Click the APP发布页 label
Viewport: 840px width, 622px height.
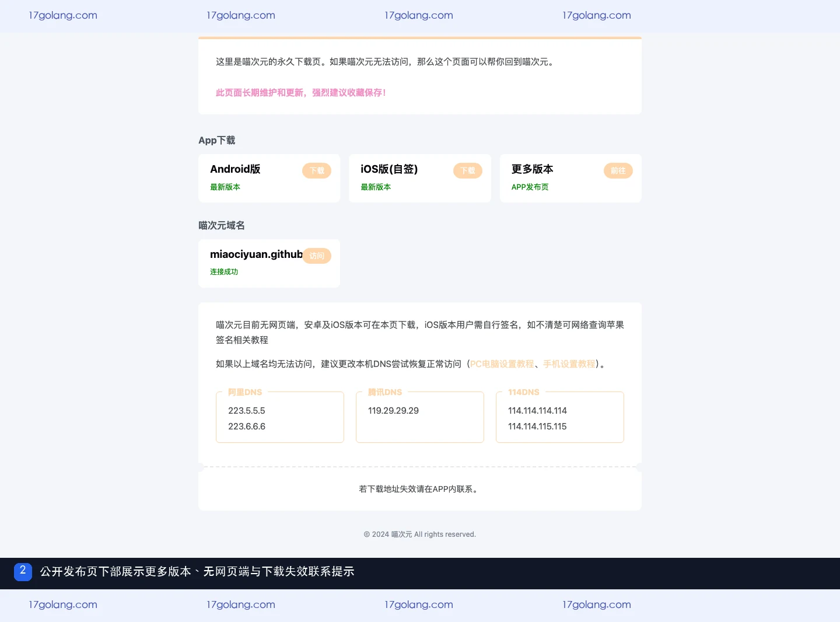530,187
